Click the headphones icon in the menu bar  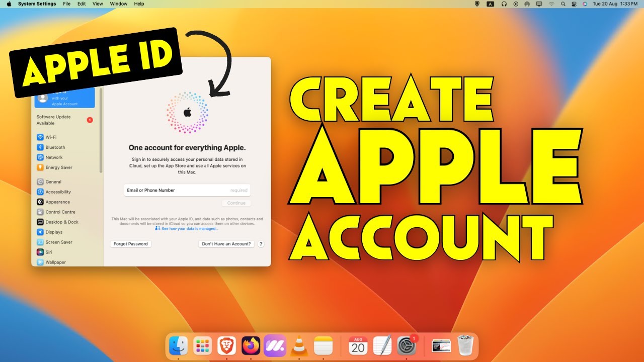click(x=504, y=4)
